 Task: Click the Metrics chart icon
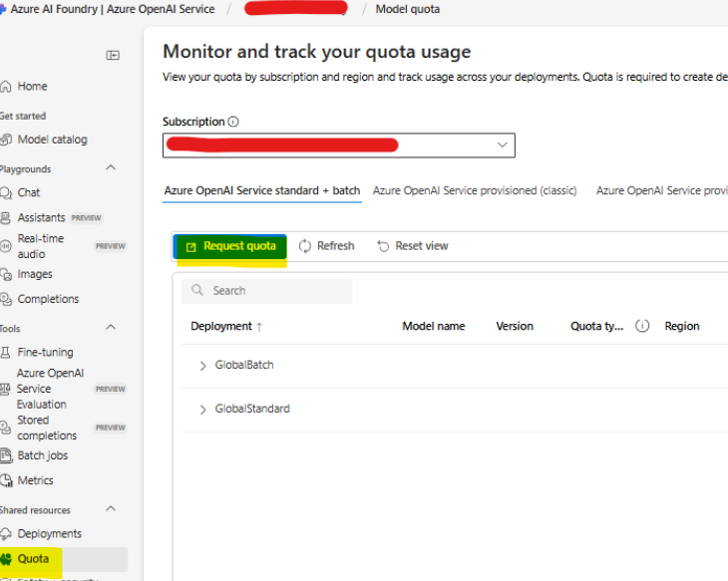click(6, 480)
